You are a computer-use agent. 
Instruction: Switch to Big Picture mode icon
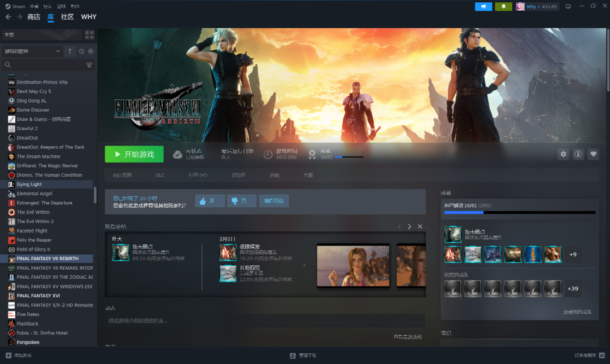coord(568,7)
